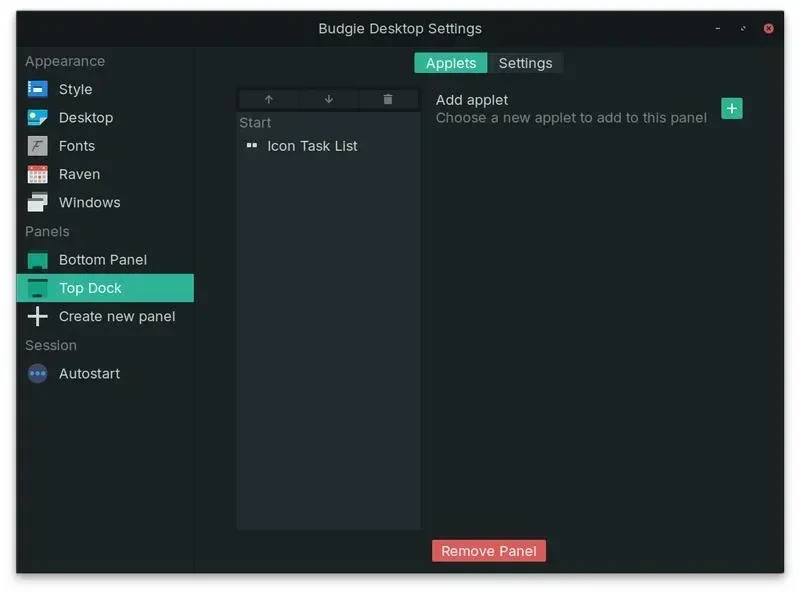Close Budgie Desktop Settings window
The height and width of the screenshot is (595, 800).
768,29
